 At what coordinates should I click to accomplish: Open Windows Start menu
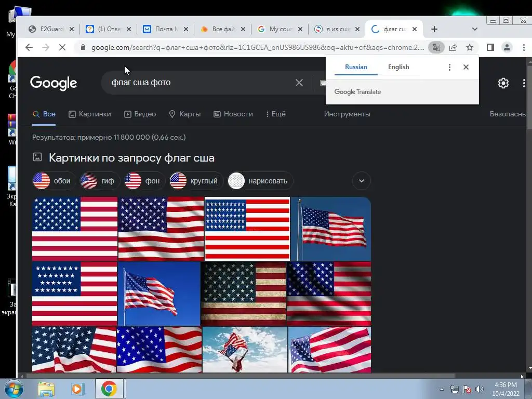pos(14,389)
